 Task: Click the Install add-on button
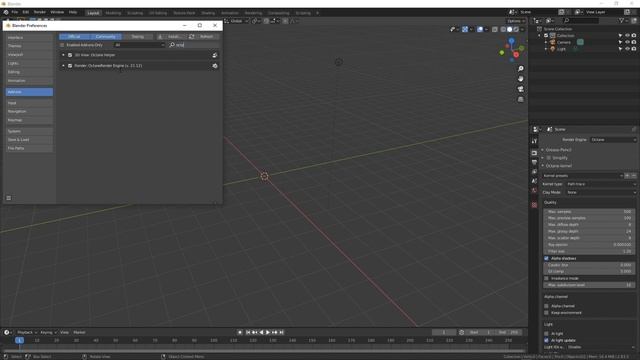171,37
